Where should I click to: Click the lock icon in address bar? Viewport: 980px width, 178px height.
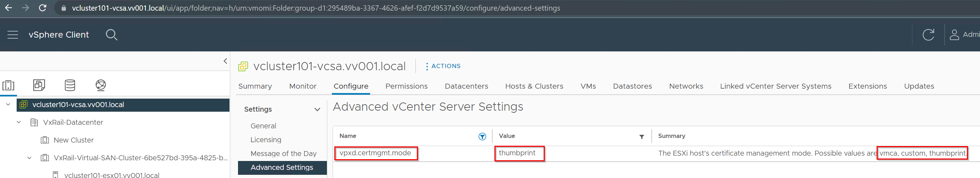(x=63, y=8)
